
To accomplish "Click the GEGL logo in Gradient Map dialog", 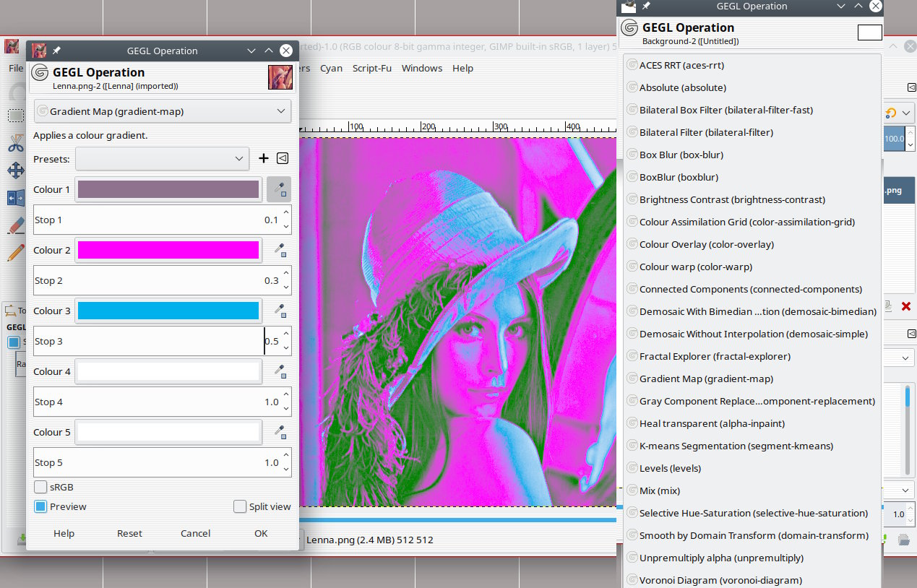I will [x=40, y=72].
